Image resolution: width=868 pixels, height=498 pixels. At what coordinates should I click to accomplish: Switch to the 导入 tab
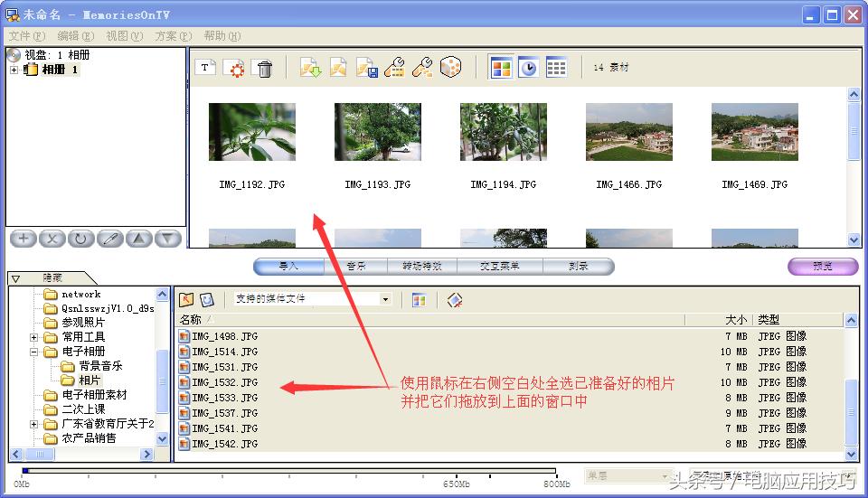(288, 266)
